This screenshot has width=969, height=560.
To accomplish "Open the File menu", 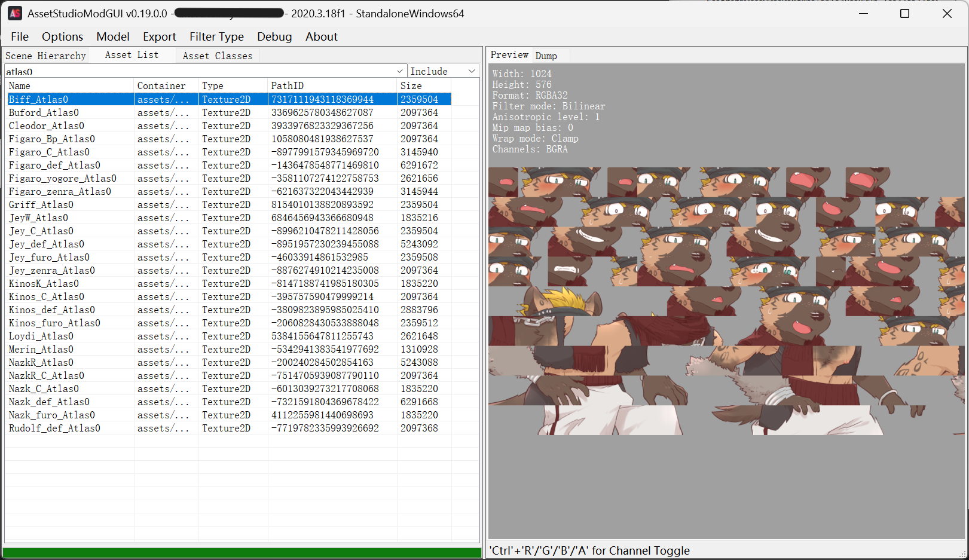I will [20, 36].
